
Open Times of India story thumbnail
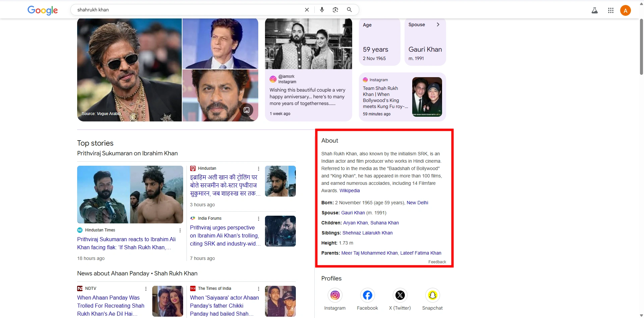coord(280,301)
